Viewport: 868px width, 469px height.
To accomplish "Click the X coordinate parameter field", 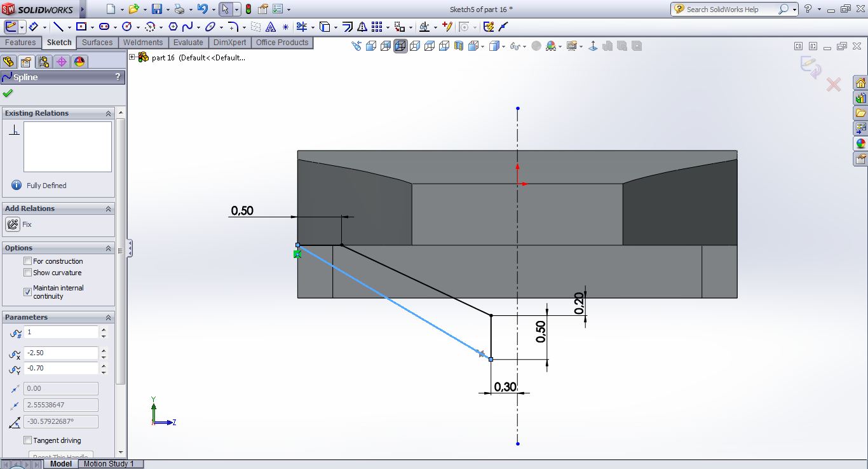I will click(61, 353).
